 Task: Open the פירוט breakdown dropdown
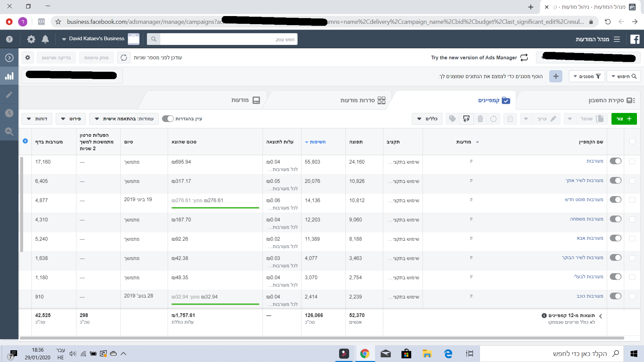click(71, 119)
